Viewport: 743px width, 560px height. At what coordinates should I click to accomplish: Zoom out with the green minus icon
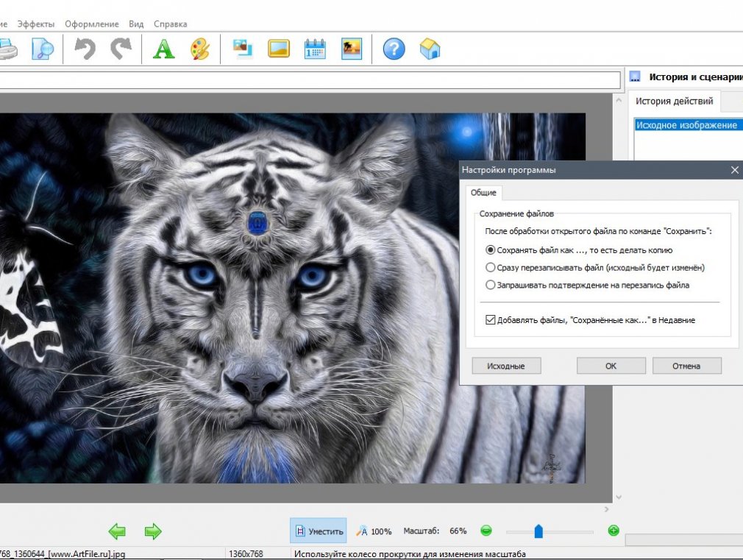pyautogui.click(x=486, y=531)
